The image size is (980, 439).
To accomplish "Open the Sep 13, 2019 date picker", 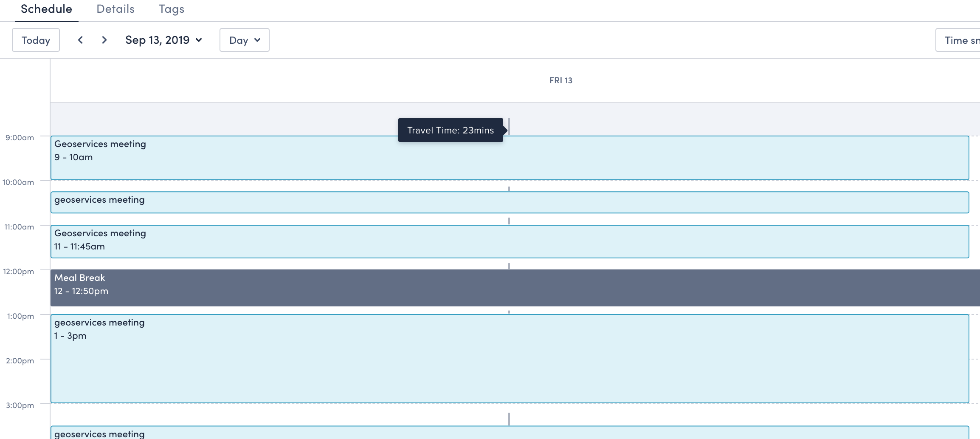I will 163,40.
